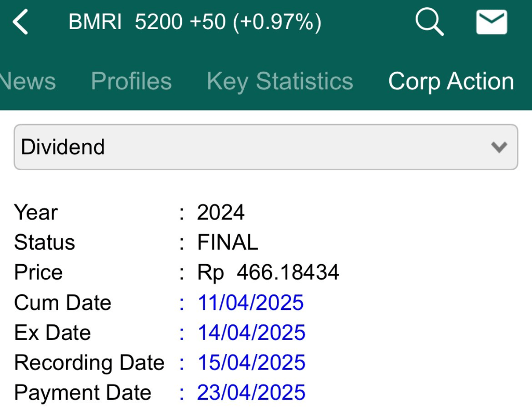Image resolution: width=532 pixels, height=408 pixels.
Task: Click the Recording Date label
Action: [89, 363]
